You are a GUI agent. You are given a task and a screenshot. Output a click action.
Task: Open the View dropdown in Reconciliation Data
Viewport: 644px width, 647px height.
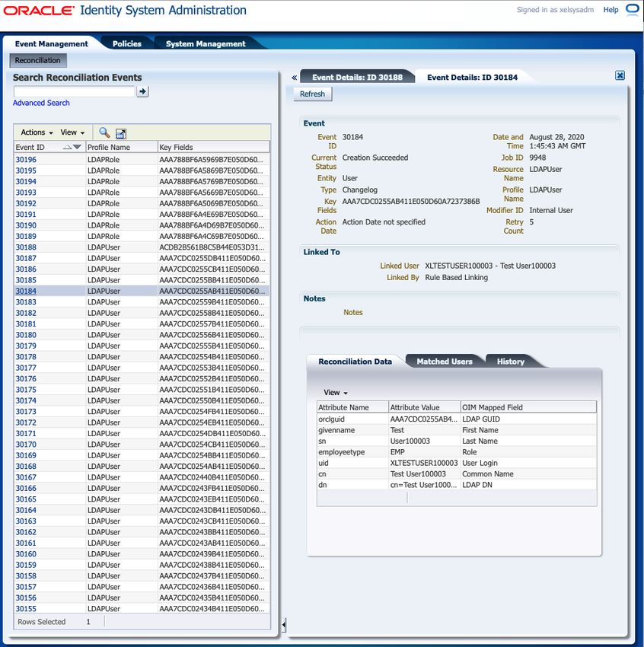336,393
